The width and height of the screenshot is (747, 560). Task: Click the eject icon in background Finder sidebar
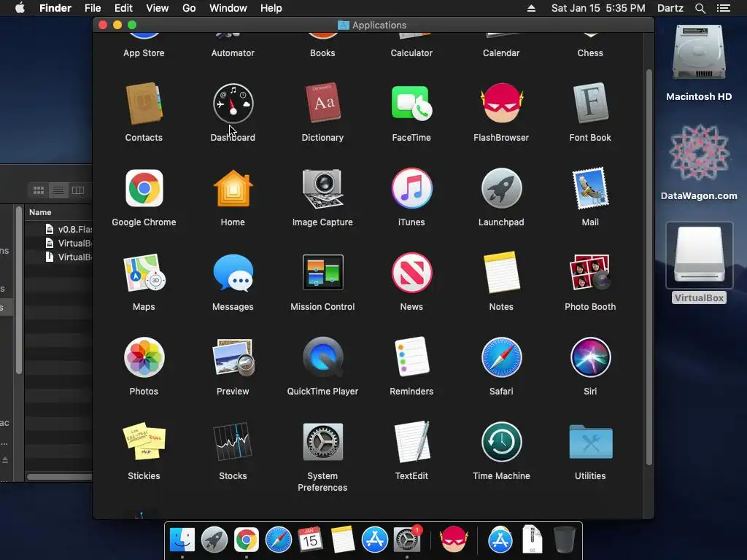(x=5, y=459)
